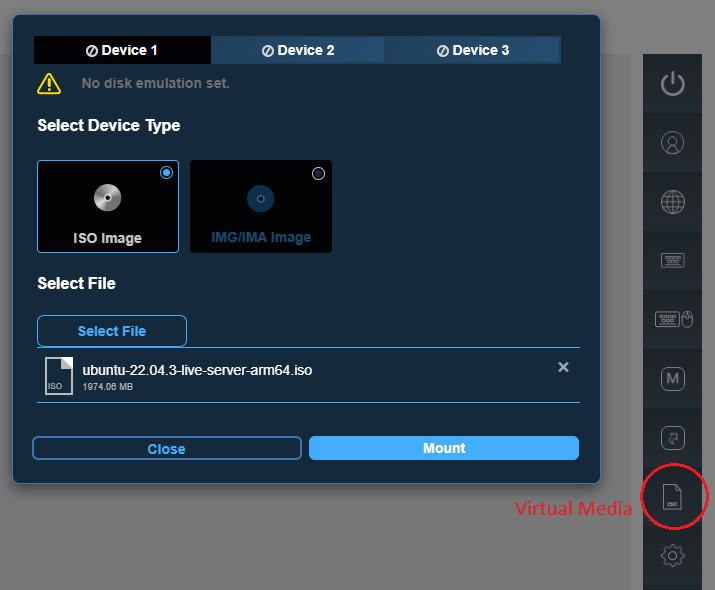
Task: Click the Select File button
Action: [112, 331]
